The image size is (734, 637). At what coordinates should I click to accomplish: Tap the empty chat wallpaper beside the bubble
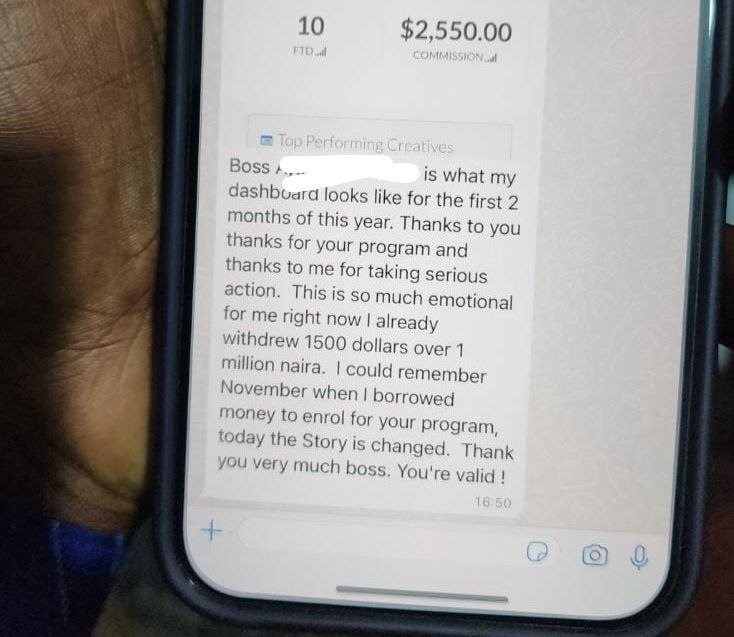609,281
